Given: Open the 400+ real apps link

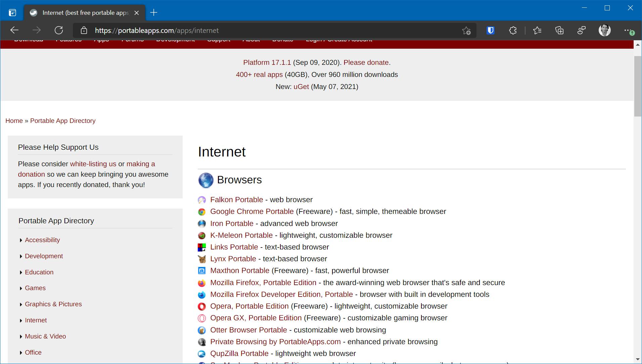Looking at the screenshot, I should (259, 75).
